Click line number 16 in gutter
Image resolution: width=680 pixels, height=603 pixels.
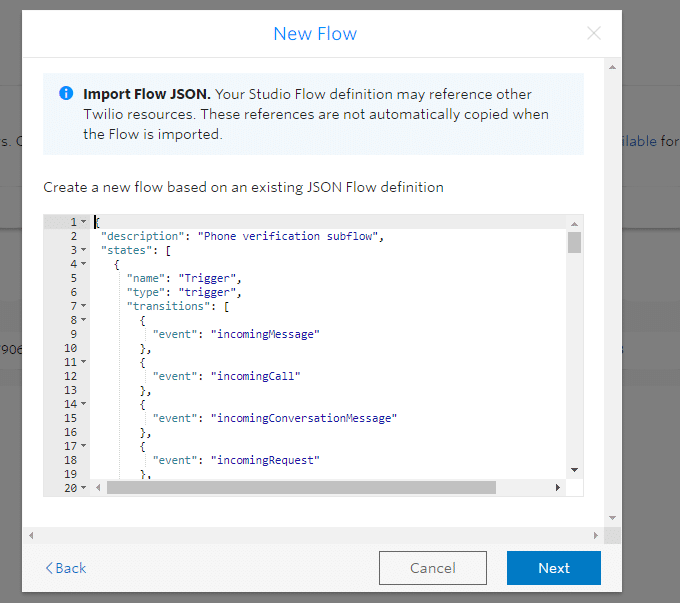pyautogui.click(x=71, y=432)
